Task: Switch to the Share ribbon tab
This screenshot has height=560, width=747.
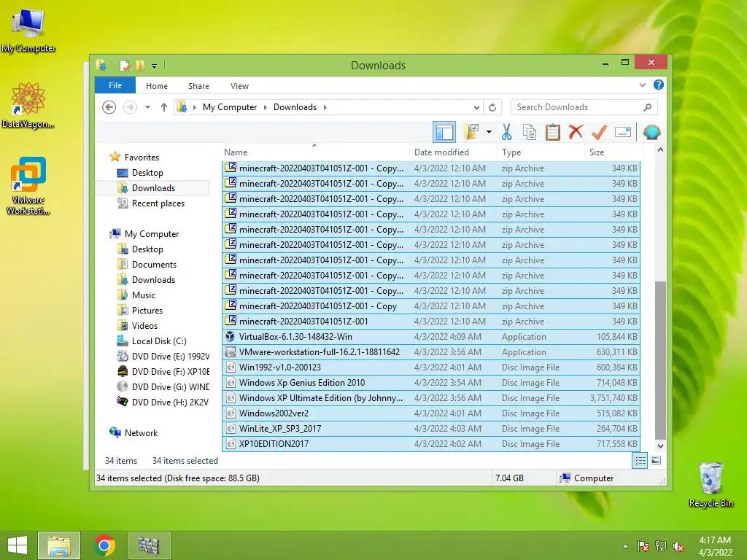Action: pos(198,86)
